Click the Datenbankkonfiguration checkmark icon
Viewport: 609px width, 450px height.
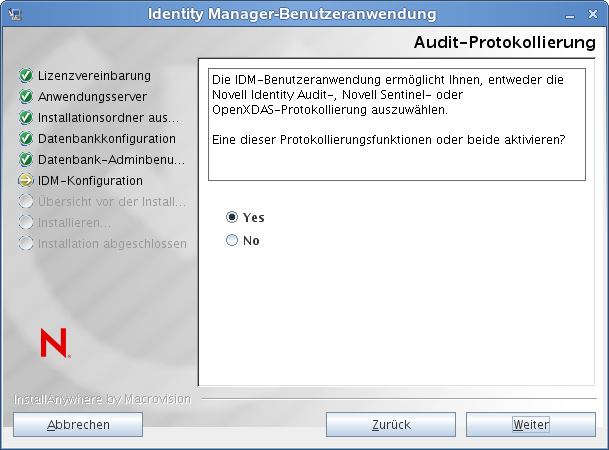pyautogui.click(x=26, y=139)
